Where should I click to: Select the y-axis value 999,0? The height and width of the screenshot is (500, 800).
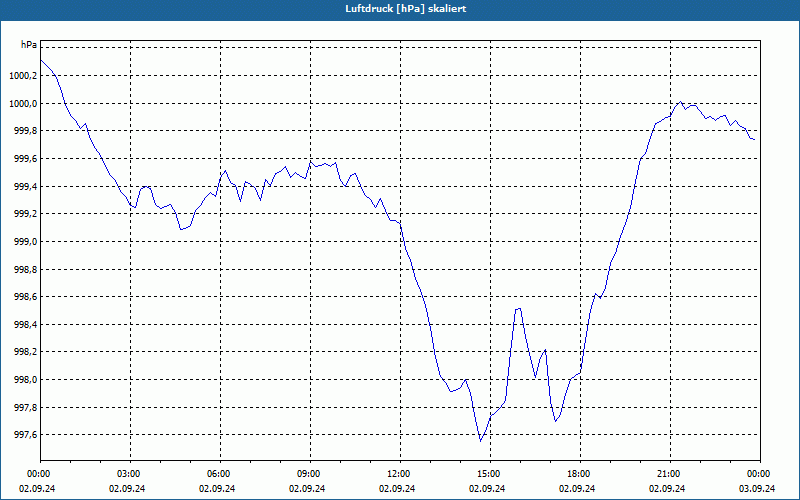25,241
